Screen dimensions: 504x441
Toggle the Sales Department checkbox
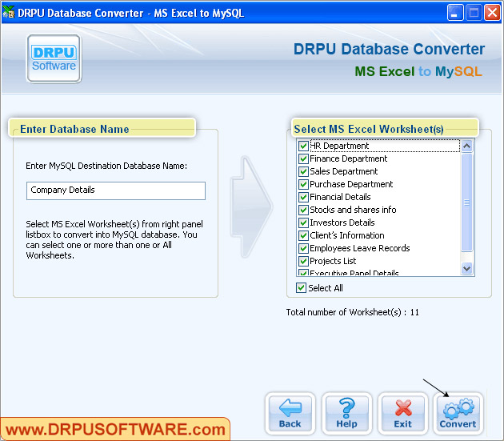[303, 171]
